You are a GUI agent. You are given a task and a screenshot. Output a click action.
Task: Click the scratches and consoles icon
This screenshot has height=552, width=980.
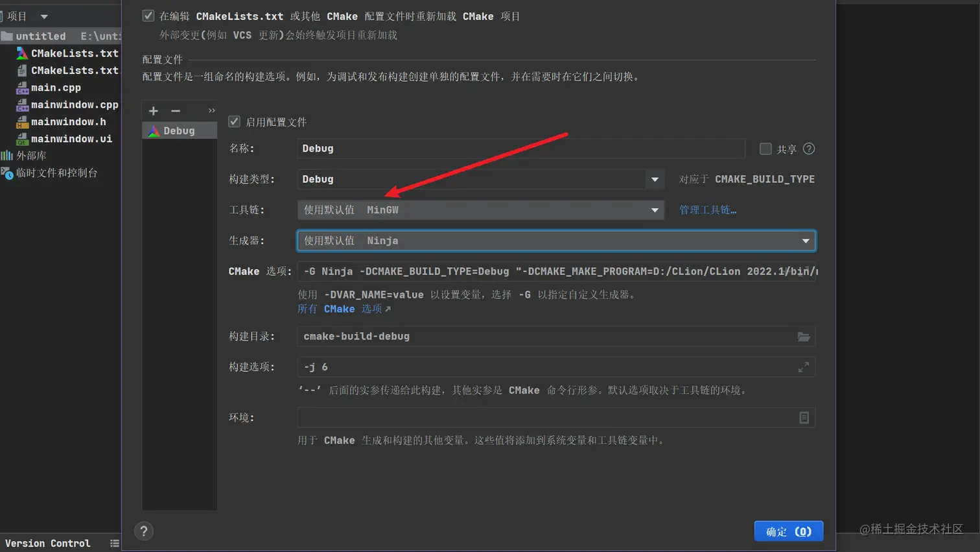click(7, 173)
